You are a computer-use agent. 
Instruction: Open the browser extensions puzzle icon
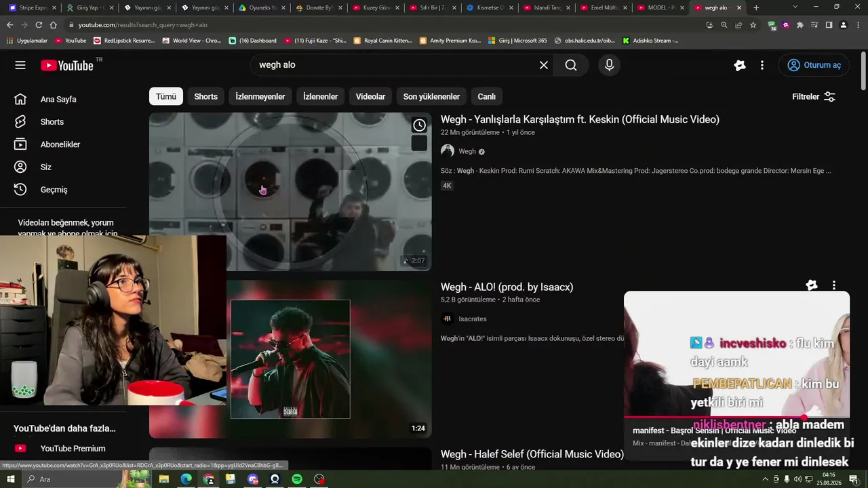point(800,25)
